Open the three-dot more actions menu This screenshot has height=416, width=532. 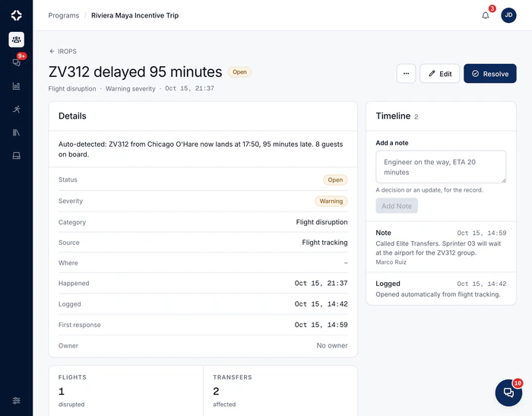coord(406,74)
